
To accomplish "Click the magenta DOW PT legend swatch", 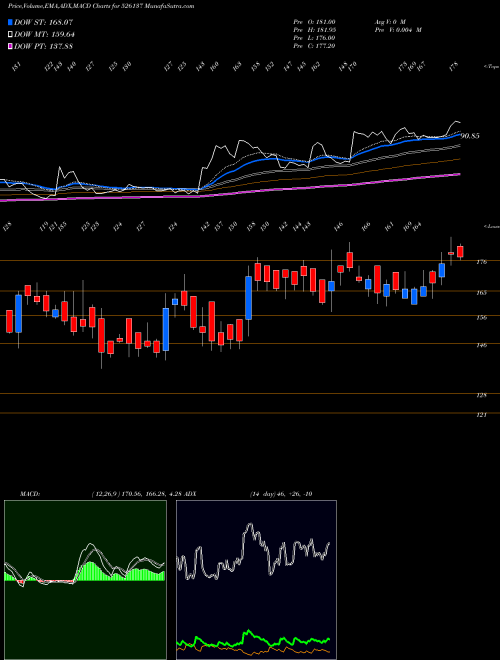I will (x=10, y=46).
